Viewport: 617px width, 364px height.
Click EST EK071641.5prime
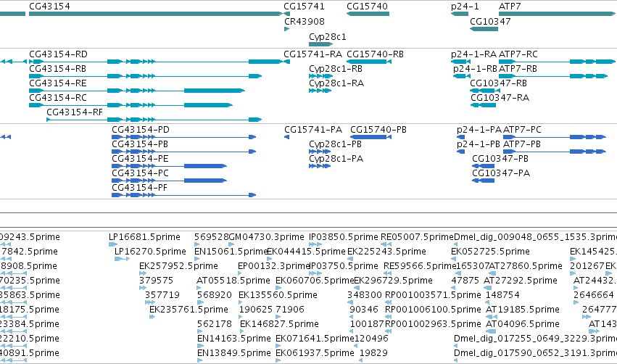[315, 339]
